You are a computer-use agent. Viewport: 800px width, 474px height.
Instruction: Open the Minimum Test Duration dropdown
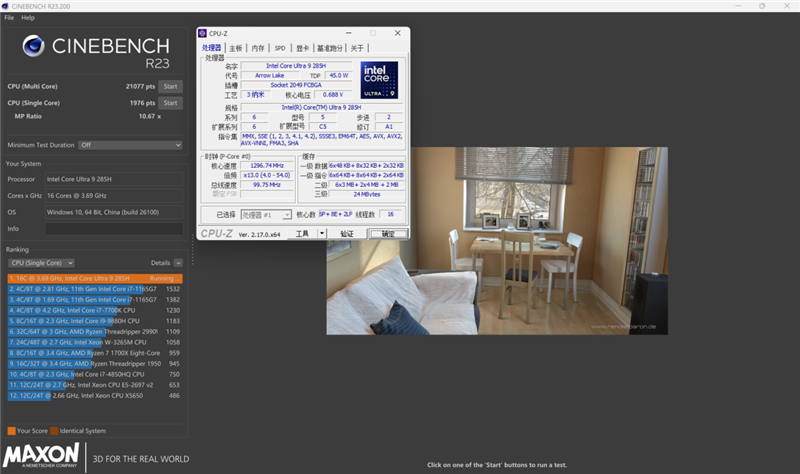pos(130,145)
